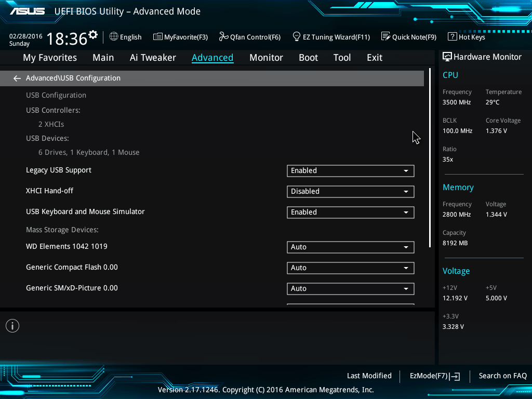Open Qfan Control(F6) fan settings
532x399 pixels.
coord(249,37)
